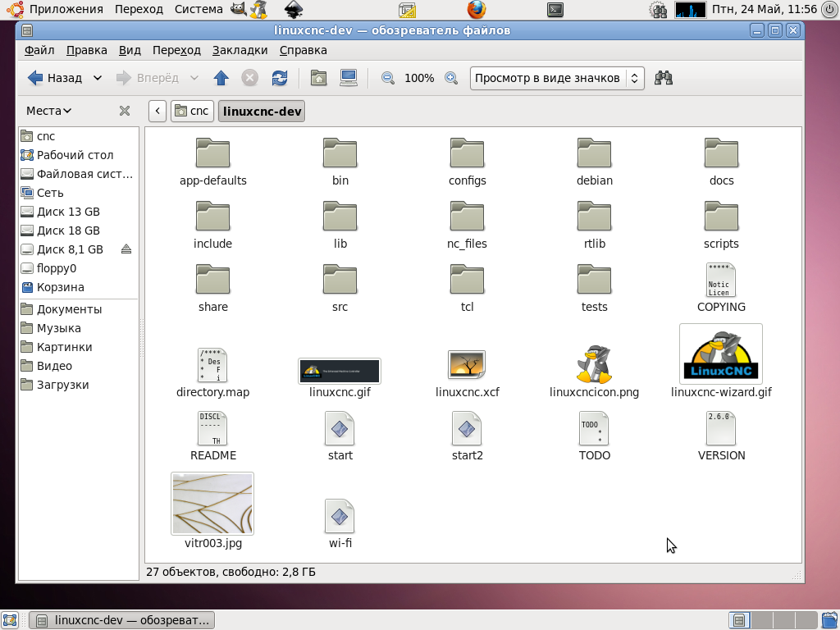
Task: Click the reload icon in toolbar
Action: (279, 78)
